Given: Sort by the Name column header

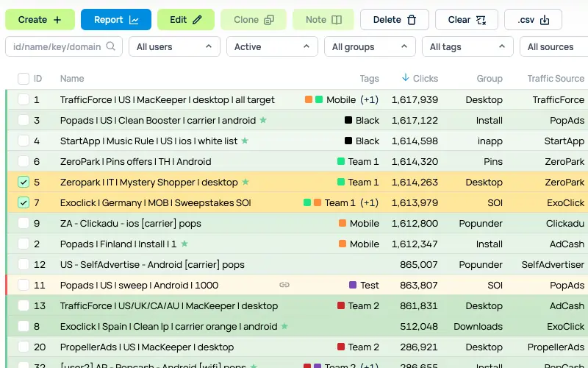Looking at the screenshot, I should pos(72,79).
